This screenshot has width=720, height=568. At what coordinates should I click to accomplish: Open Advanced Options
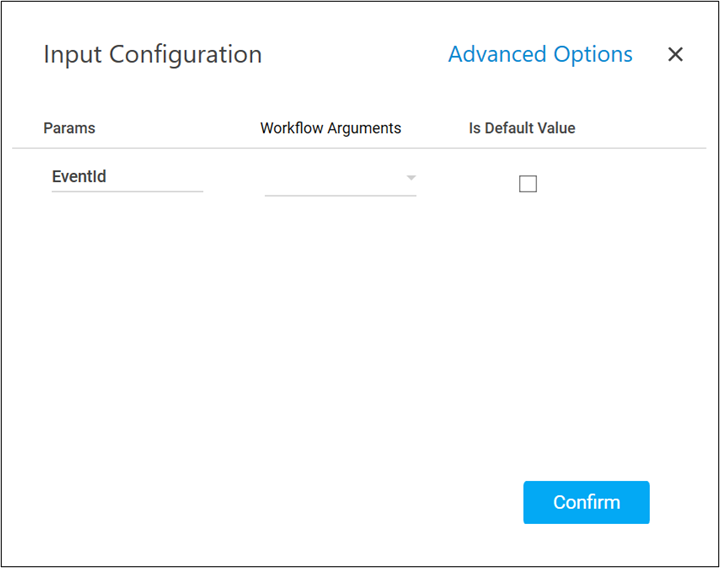540,54
